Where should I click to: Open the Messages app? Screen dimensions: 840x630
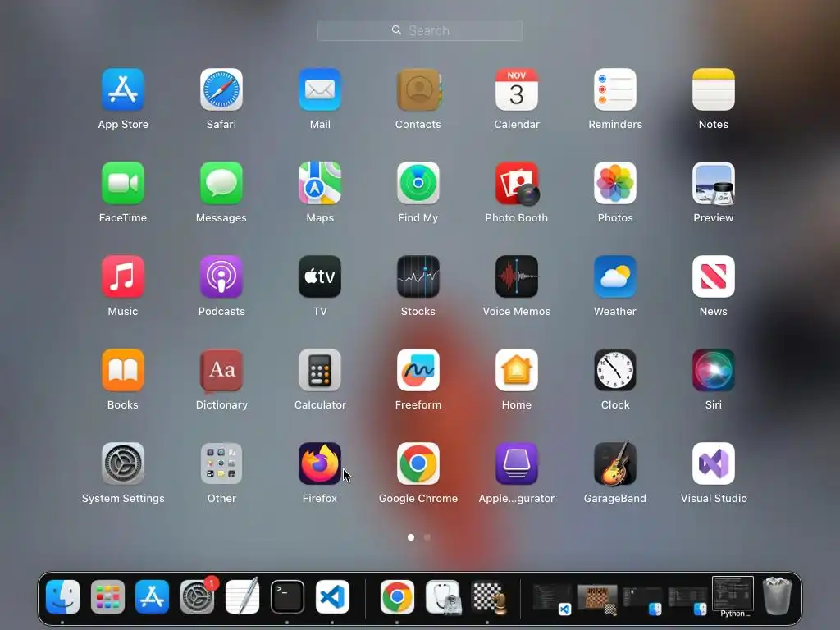[221, 183]
